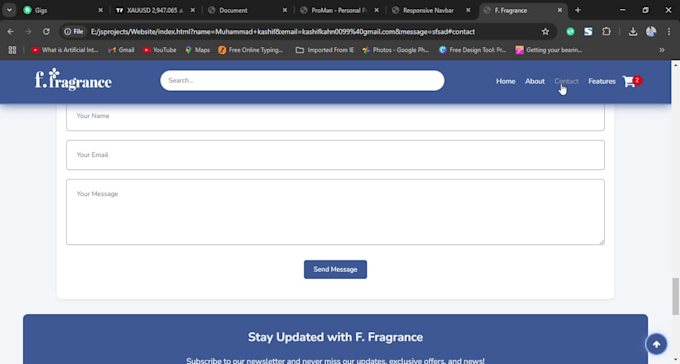Click Stay Updated with F. Fragrance heading

[335, 337]
